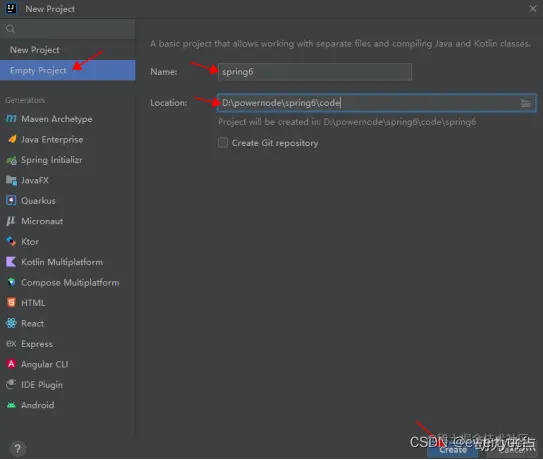Click the JavaFX label
This screenshot has width=543, height=460.
(35, 180)
